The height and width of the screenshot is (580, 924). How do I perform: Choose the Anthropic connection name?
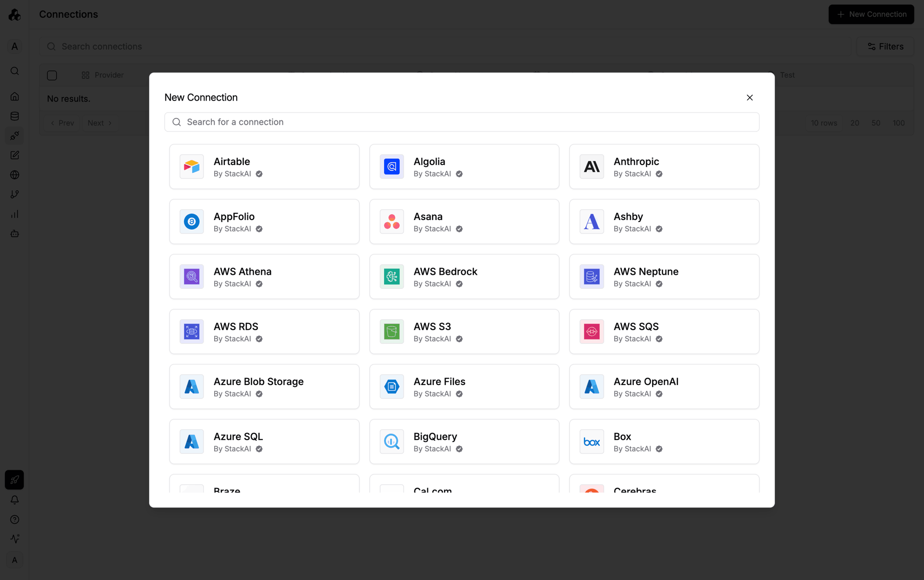[636, 161]
